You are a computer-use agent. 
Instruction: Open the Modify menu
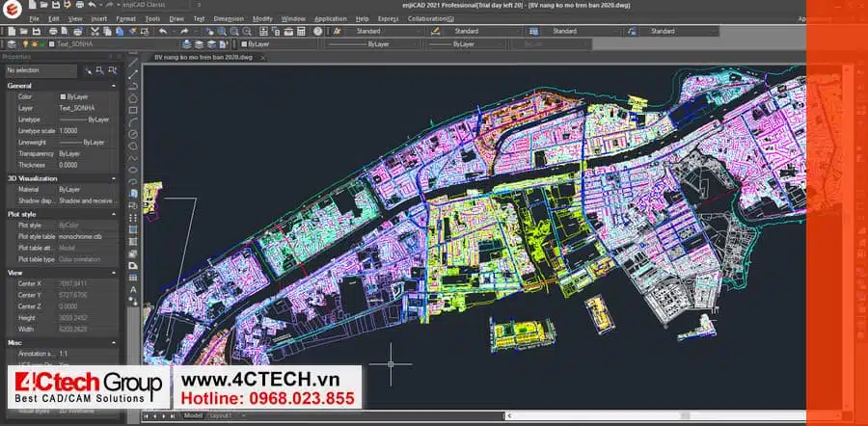coord(262,19)
